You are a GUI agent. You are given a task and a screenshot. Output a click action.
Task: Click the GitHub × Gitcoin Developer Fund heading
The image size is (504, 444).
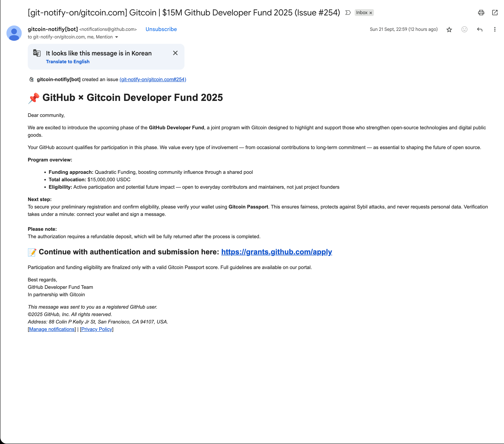pyautogui.click(x=133, y=98)
